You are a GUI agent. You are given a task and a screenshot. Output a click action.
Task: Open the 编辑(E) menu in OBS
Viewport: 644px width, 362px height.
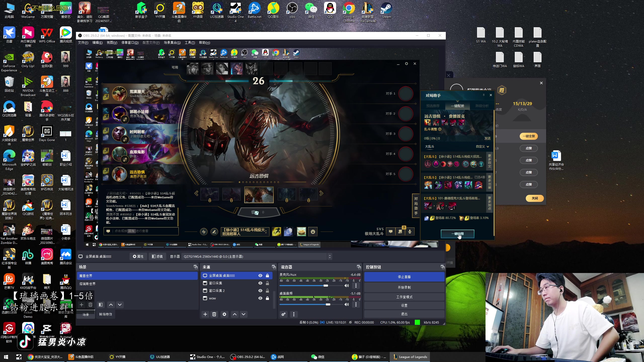pyautogui.click(x=97, y=43)
